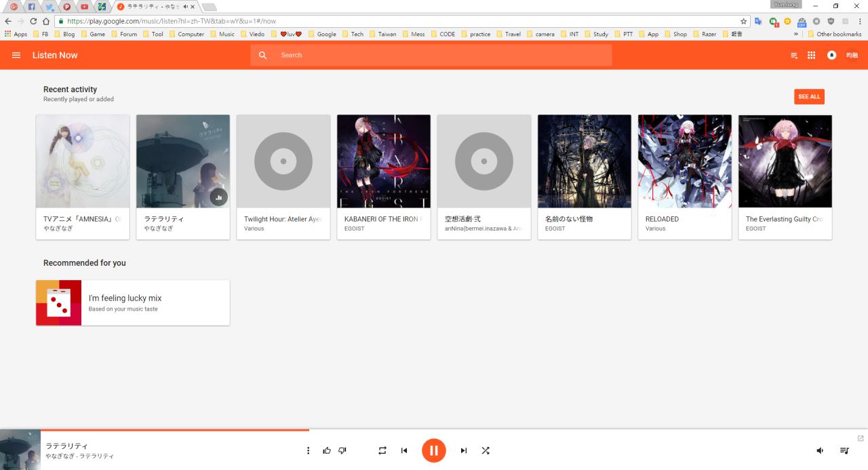The width and height of the screenshot is (868, 470).
Task: Switch to the Facebook browser tab
Action: point(32,7)
